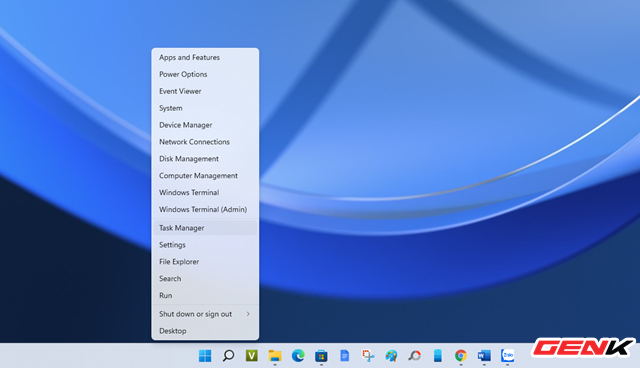
Task: Open Disk Management from menu
Action: click(205, 159)
